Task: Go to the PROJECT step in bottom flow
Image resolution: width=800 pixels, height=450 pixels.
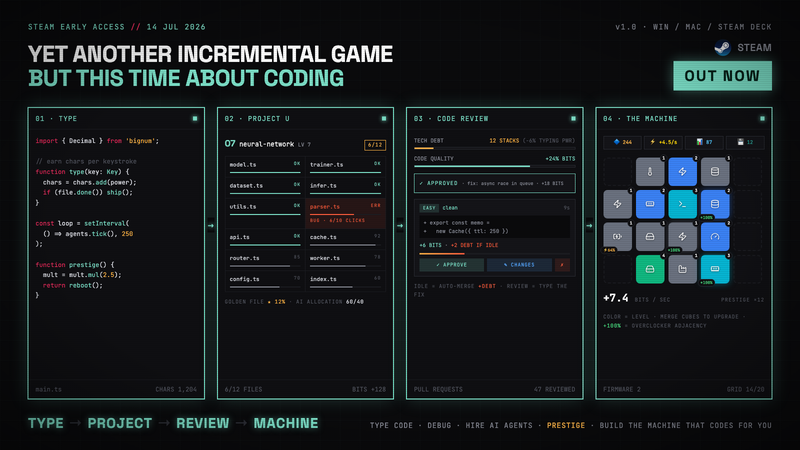Action: click(x=120, y=423)
